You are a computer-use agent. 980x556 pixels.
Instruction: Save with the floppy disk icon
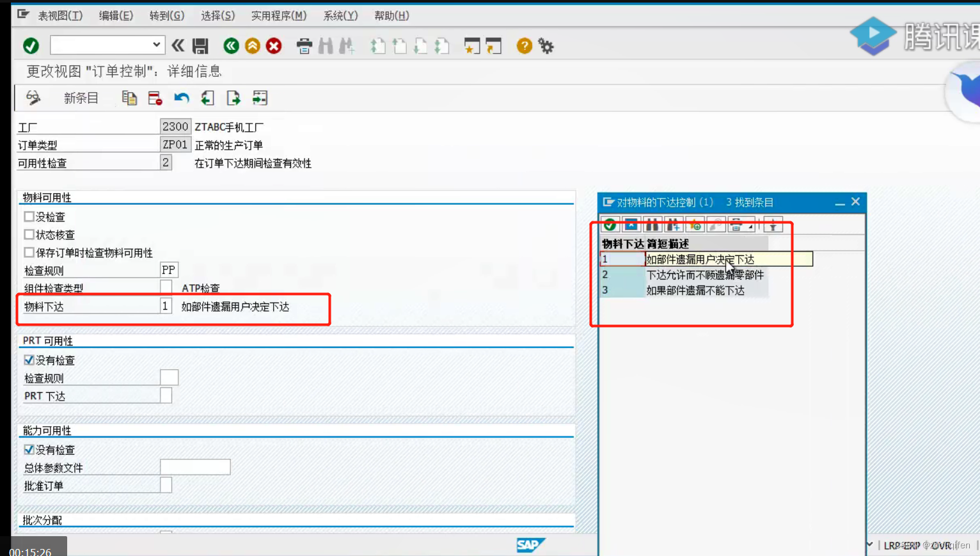pos(200,46)
